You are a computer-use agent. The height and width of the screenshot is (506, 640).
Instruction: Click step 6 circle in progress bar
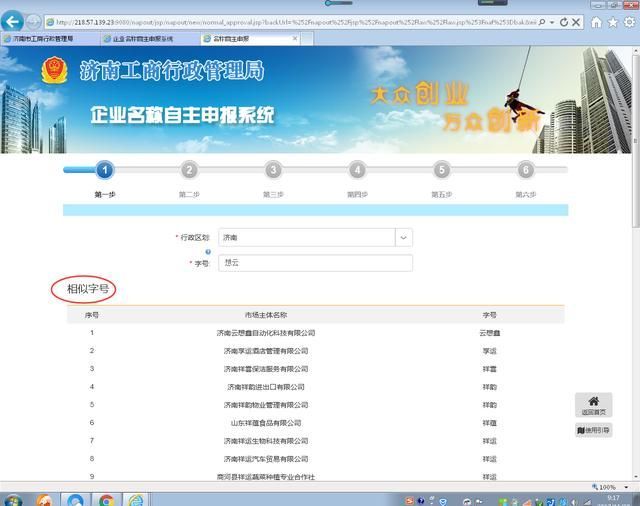coord(526,170)
